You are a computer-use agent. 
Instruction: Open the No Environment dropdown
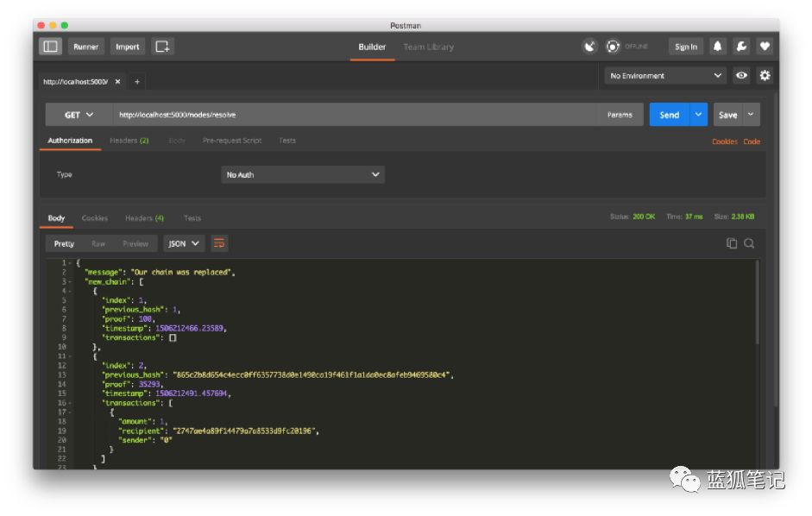pos(665,76)
